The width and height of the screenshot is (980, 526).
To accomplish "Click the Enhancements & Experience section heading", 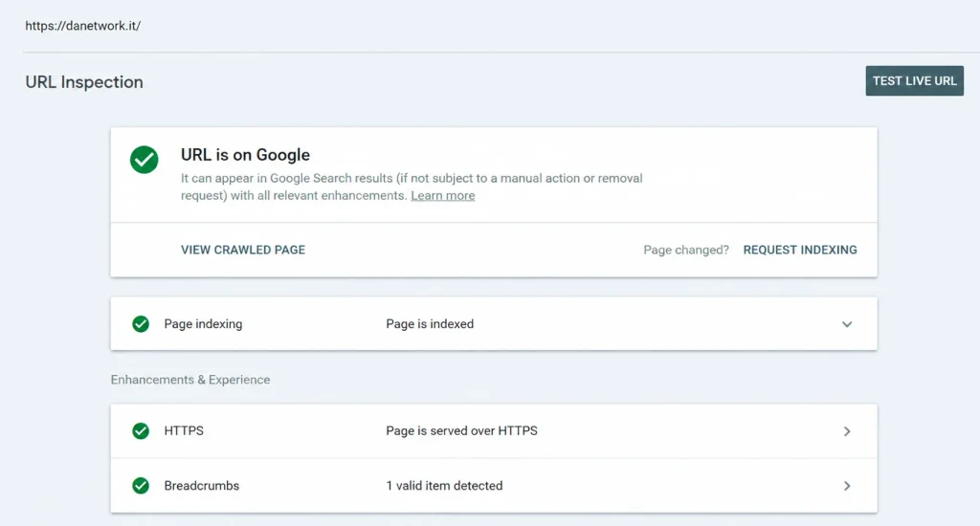I will point(190,380).
